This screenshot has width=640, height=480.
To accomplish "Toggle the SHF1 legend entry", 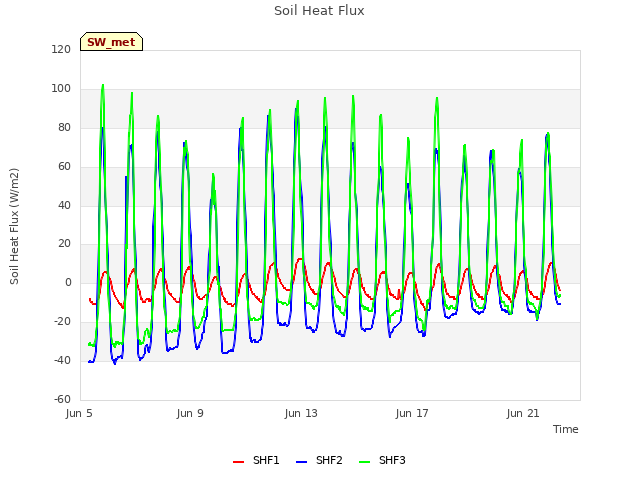I will 256,460.
